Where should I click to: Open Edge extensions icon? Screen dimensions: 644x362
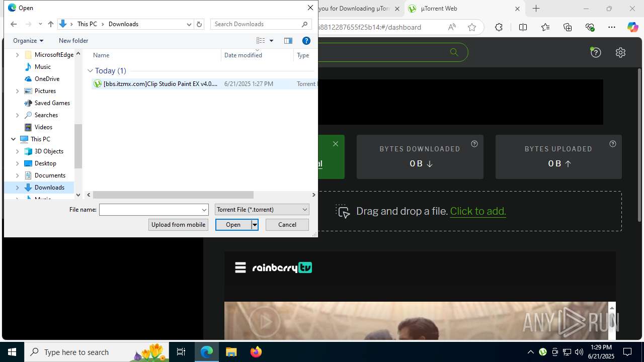tap(499, 27)
